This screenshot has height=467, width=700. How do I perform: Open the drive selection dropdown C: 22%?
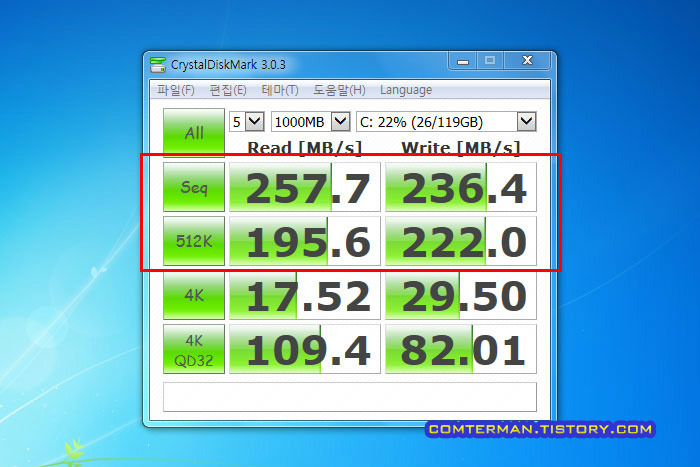point(446,121)
